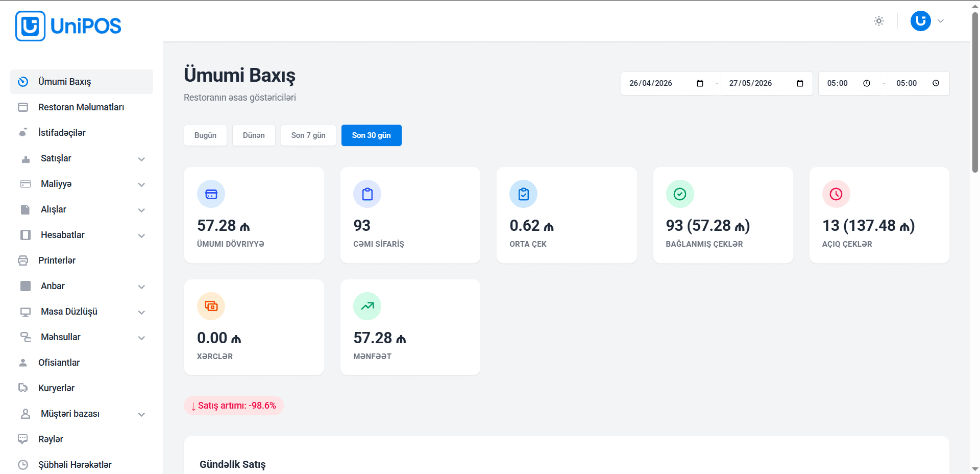Click the Ümumi Baxış dashboard icon

23,82
